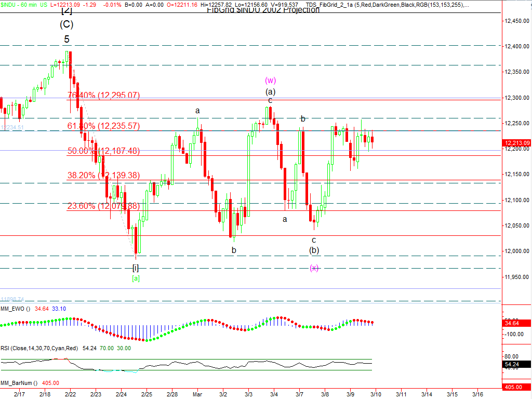Select the RSI 54.24 value tag

pos(512,365)
